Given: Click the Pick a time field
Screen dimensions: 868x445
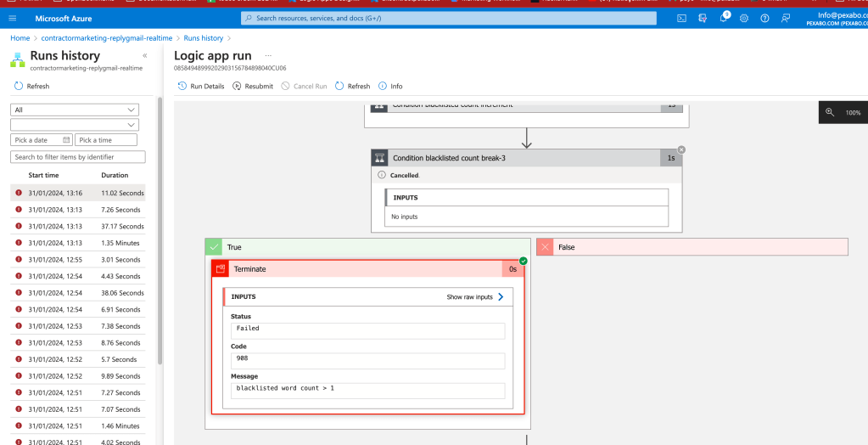Looking at the screenshot, I should pyautogui.click(x=106, y=139).
